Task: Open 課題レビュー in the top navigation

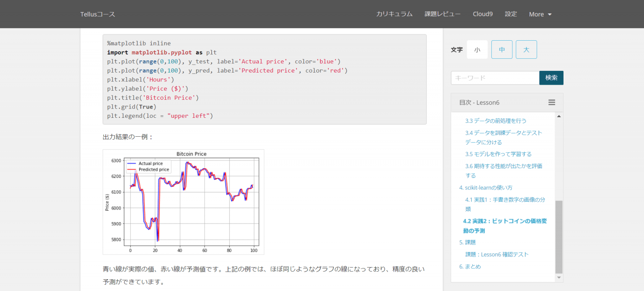Action: (x=443, y=14)
